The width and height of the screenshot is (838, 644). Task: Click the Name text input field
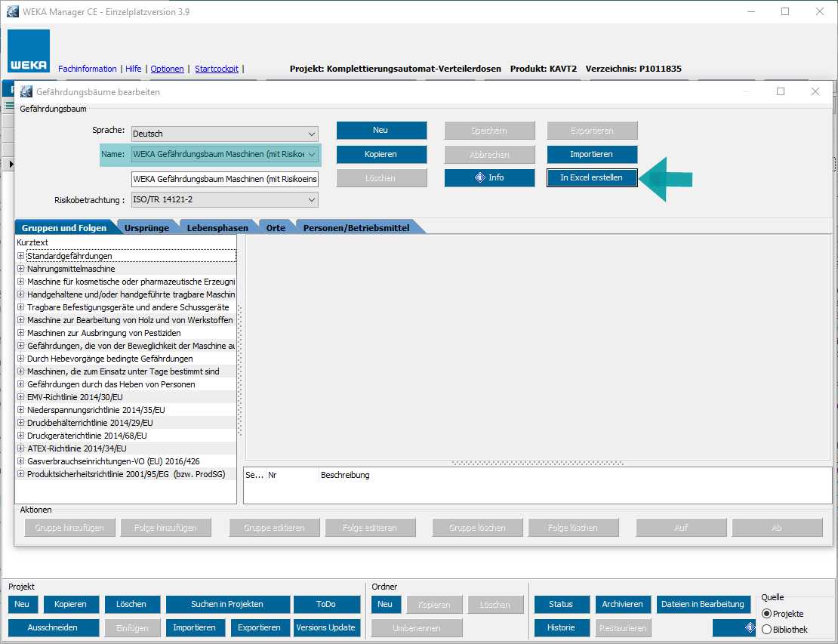coord(224,179)
